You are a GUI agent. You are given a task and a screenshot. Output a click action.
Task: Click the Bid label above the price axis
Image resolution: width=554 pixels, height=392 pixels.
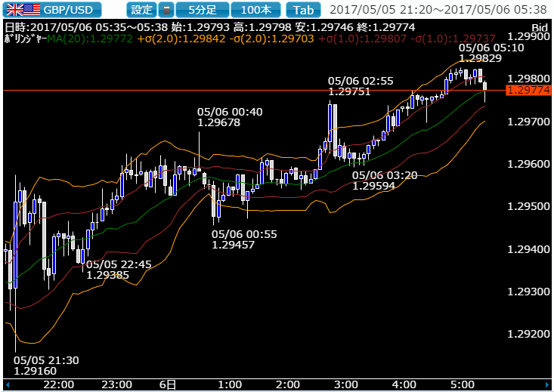point(540,27)
